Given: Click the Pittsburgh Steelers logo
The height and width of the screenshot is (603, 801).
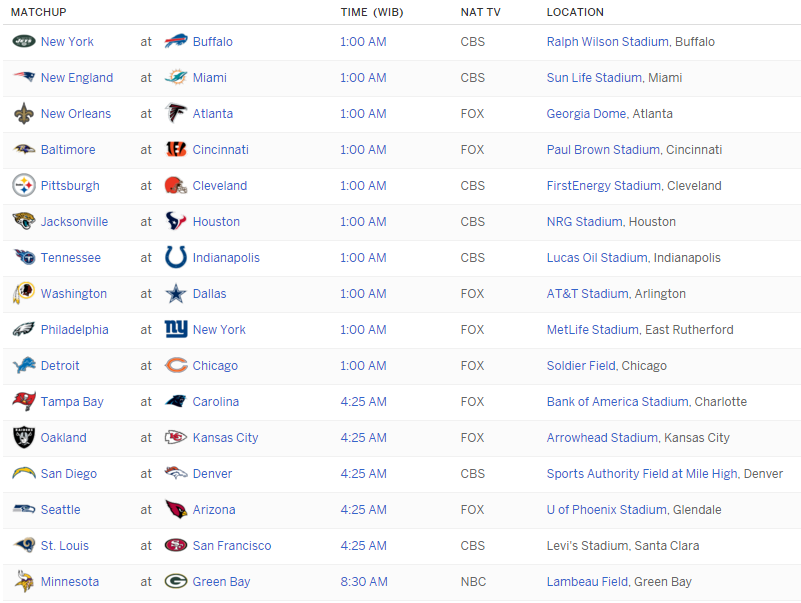Looking at the screenshot, I should pos(24,186).
